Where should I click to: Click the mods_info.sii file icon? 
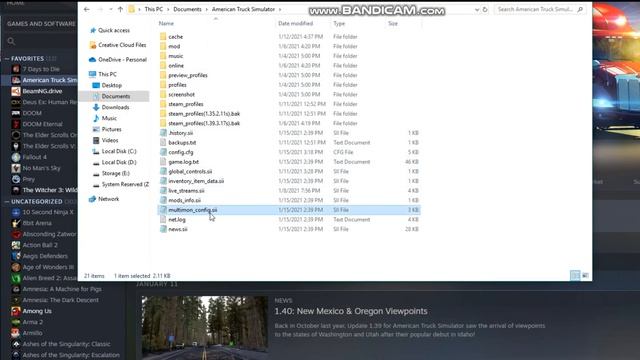click(163, 200)
